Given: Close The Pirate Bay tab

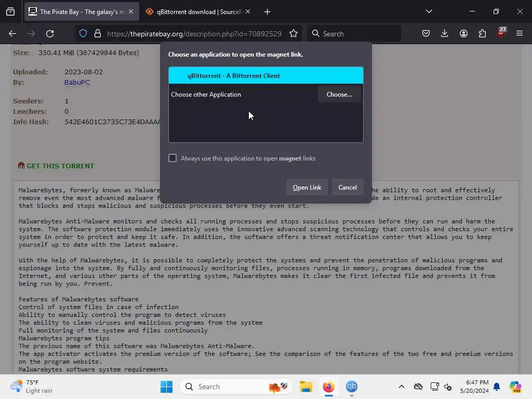Looking at the screenshot, I should [131, 11].
